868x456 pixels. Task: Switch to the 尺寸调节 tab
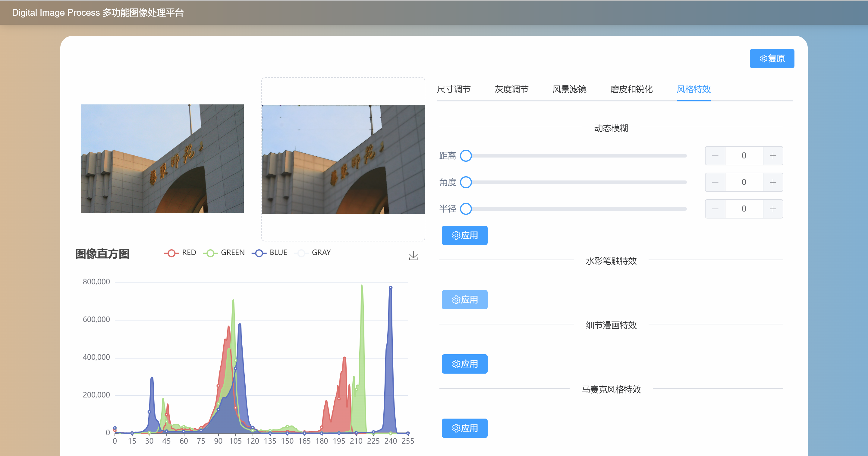(454, 89)
